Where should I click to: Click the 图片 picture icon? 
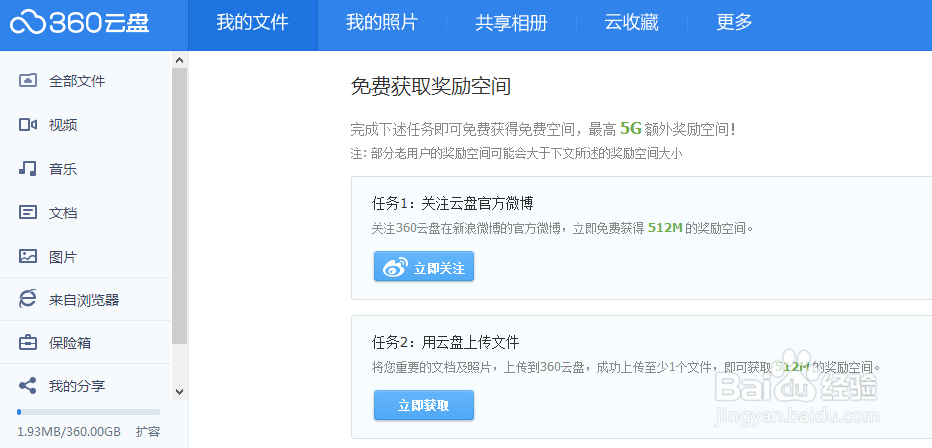click(28, 257)
